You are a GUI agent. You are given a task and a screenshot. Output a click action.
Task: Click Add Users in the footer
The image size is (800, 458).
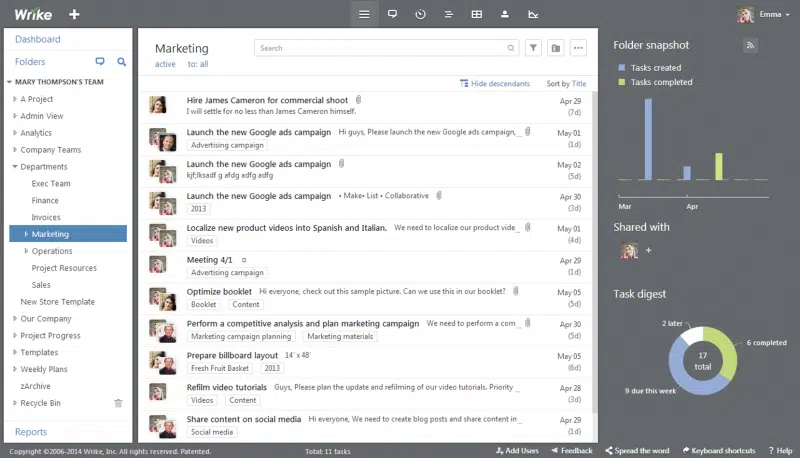(517, 451)
